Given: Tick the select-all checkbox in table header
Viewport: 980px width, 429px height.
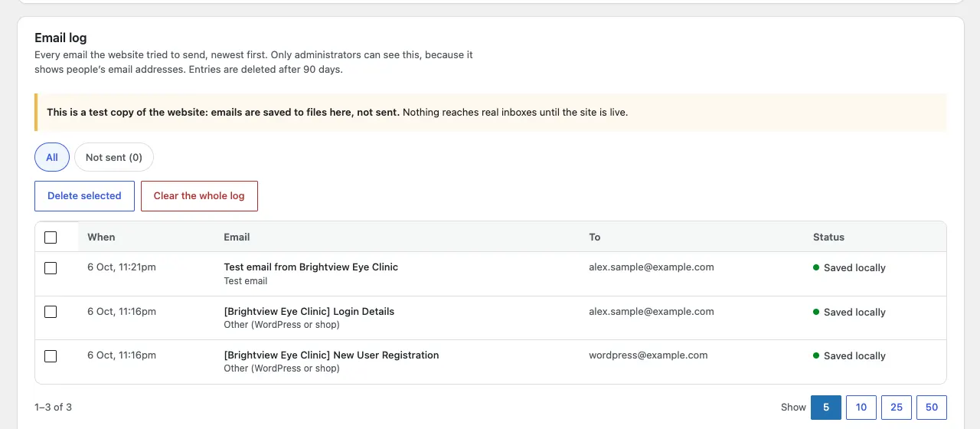Looking at the screenshot, I should [x=51, y=237].
